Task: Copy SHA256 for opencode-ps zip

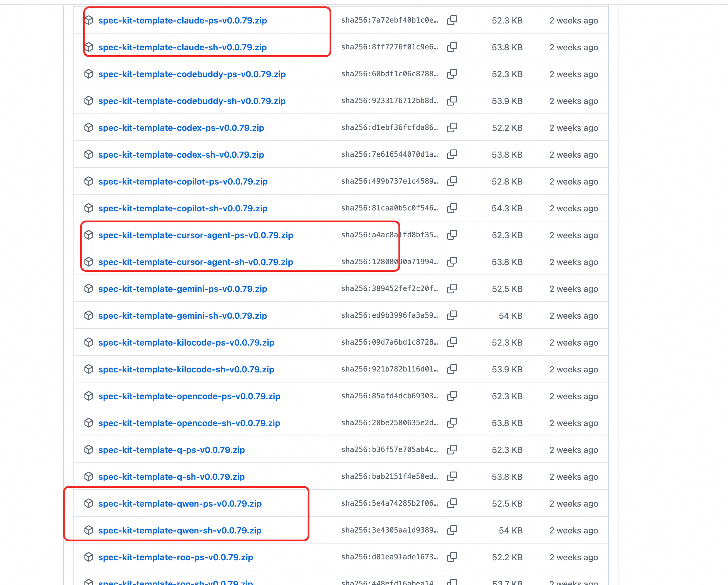Action: point(452,396)
